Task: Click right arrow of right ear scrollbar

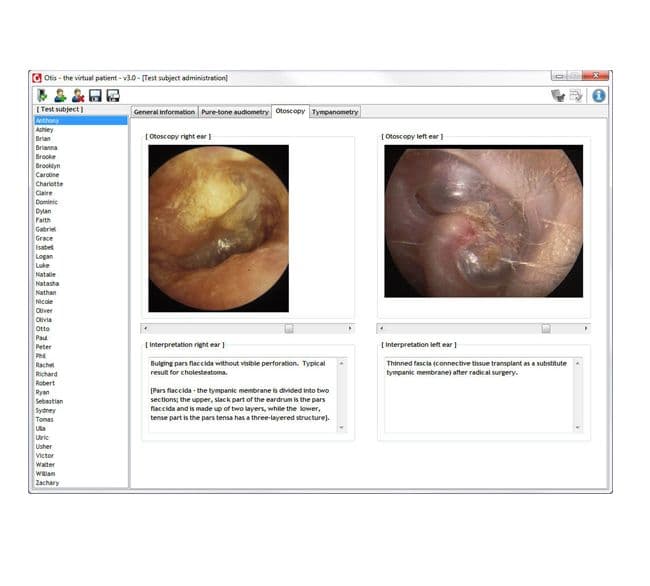Action: (x=350, y=328)
